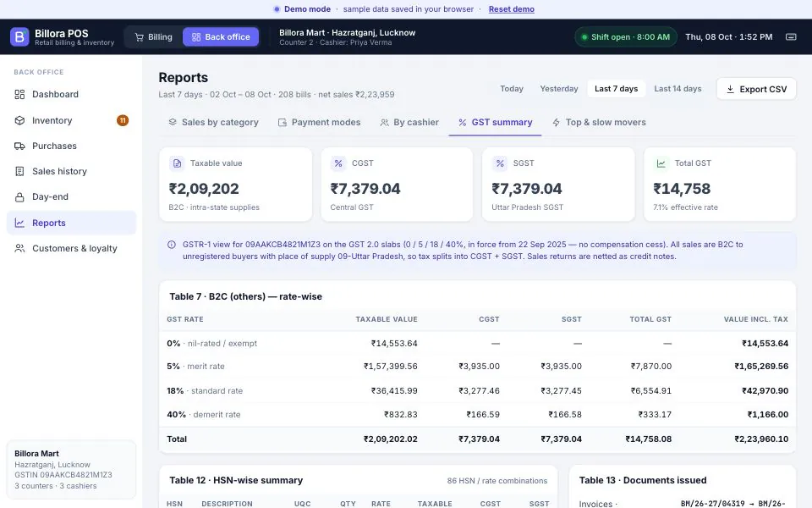
Task: Click the SGST card percent icon
Action: (x=500, y=163)
